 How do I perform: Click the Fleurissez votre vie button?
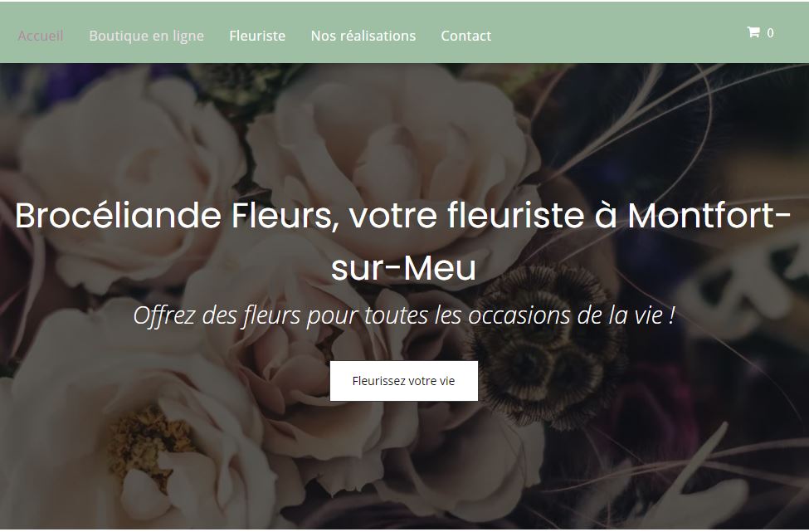pyautogui.click(x=404, y=381)
